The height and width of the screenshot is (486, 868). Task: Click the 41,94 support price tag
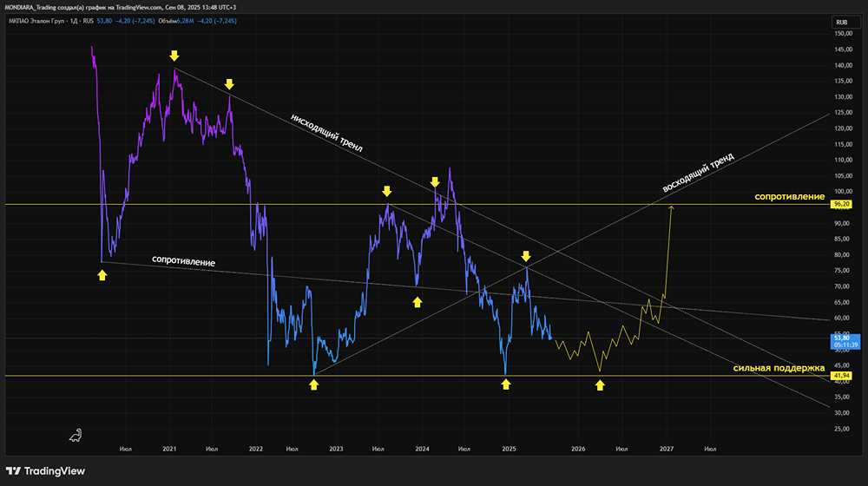(x=841, y=376)
